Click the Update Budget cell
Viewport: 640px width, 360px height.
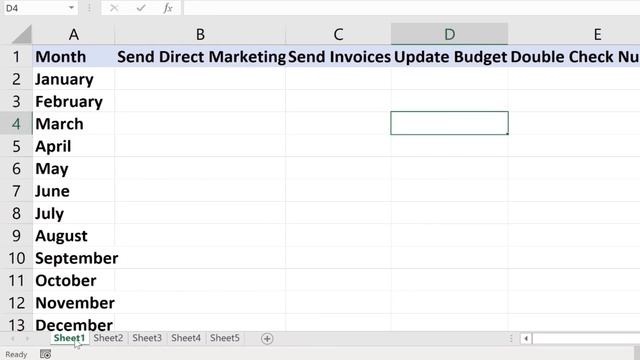pos(449,56)
